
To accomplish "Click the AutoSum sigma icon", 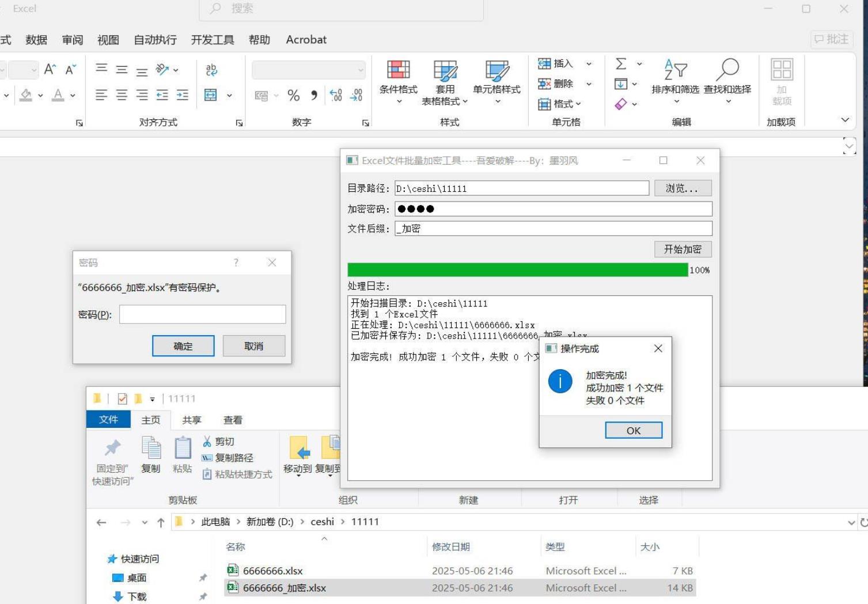I will [x=621, y=63].
